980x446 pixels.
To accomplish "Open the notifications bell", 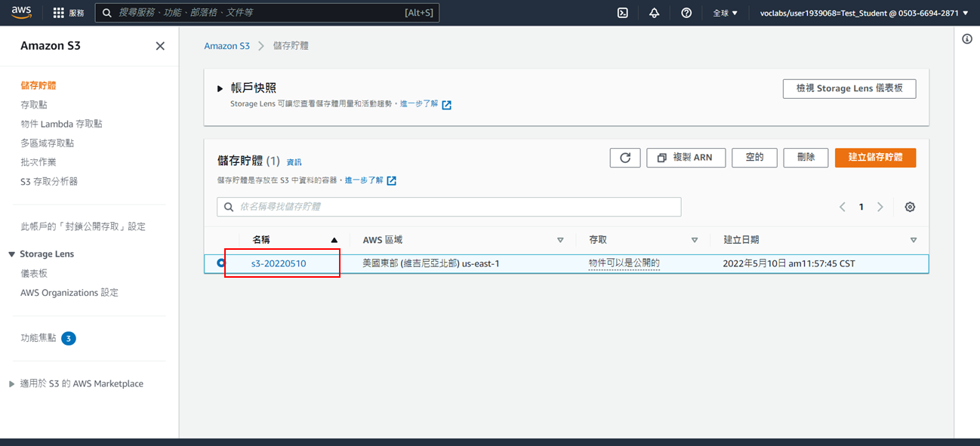I will (654, 13).
